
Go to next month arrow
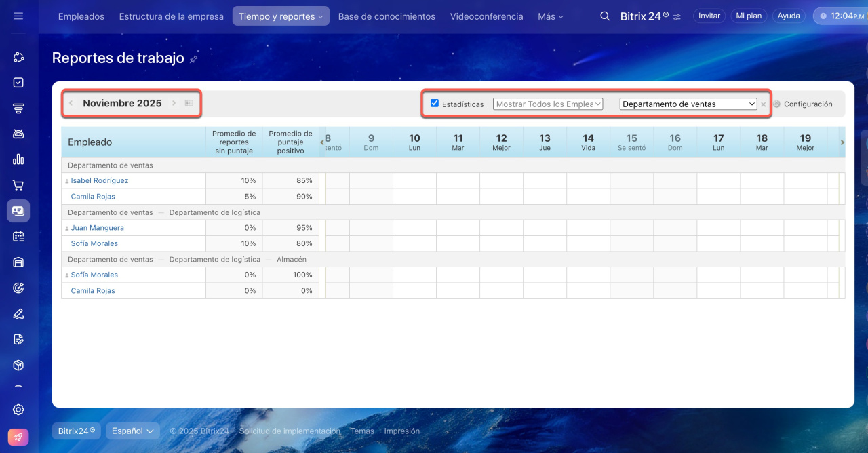click(x=174, y=103)
